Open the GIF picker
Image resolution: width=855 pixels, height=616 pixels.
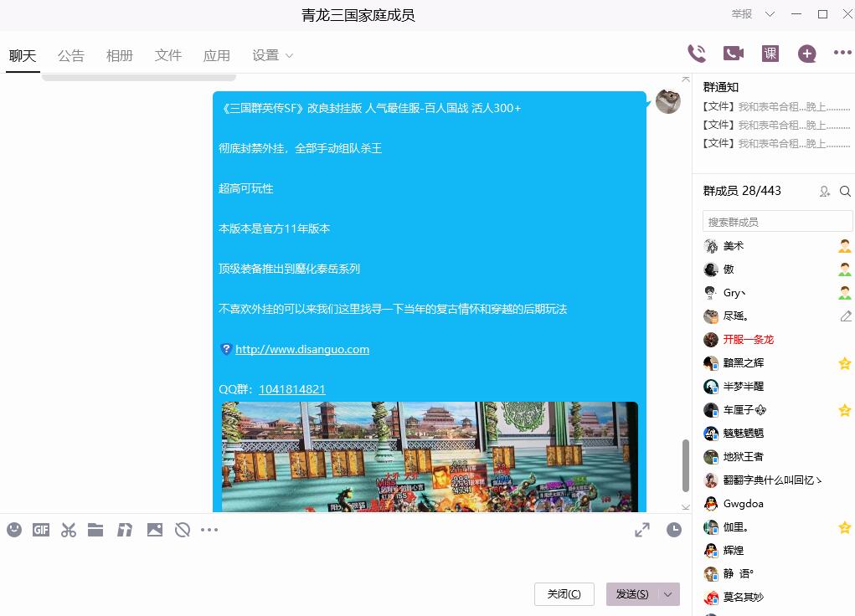coord(41,529)
